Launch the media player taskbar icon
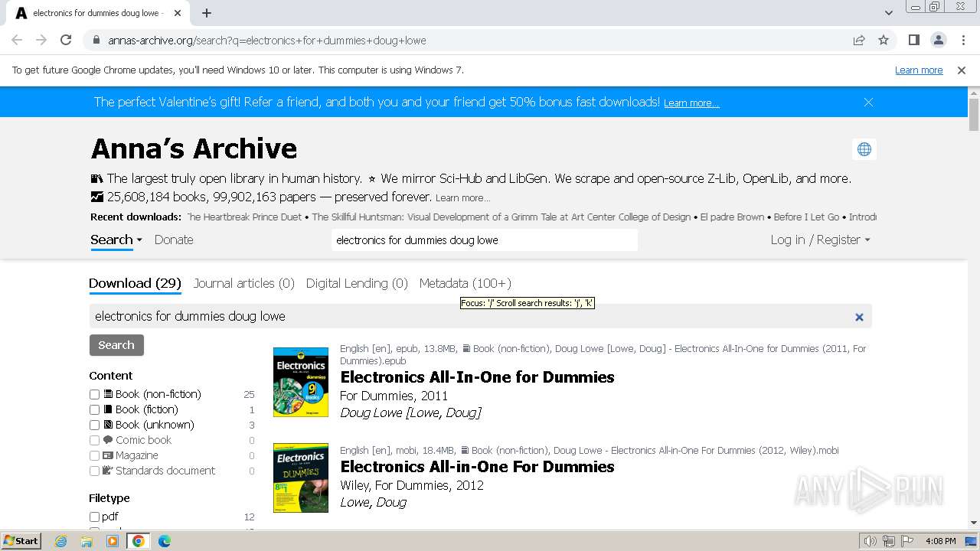Image resolution: width=980 pixels, height=551 pixels. [113, 541]
